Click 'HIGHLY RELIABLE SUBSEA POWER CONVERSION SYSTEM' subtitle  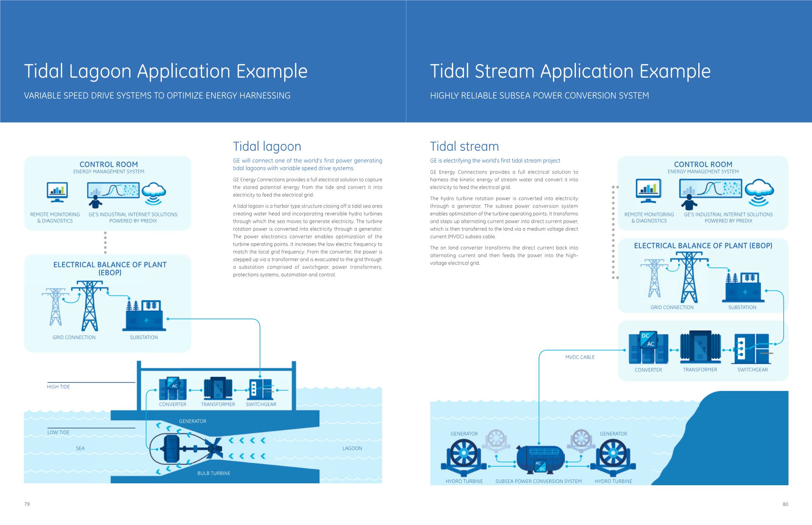pyautogui.click(x=539, y=95)
